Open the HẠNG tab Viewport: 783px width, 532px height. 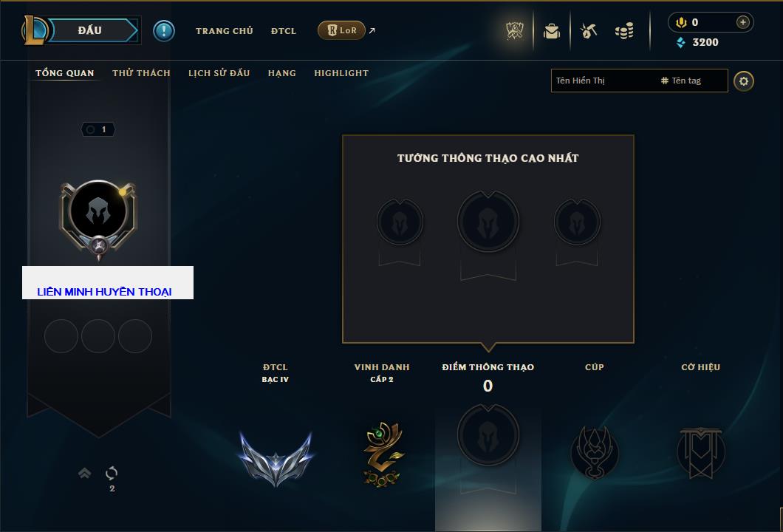tap(281, 73)
